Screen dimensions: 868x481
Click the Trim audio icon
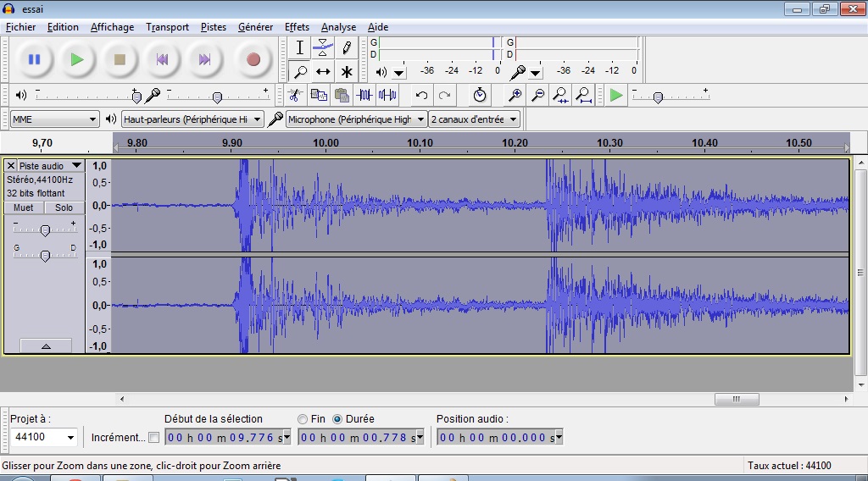pyautogui.click(x=364, y=95)
